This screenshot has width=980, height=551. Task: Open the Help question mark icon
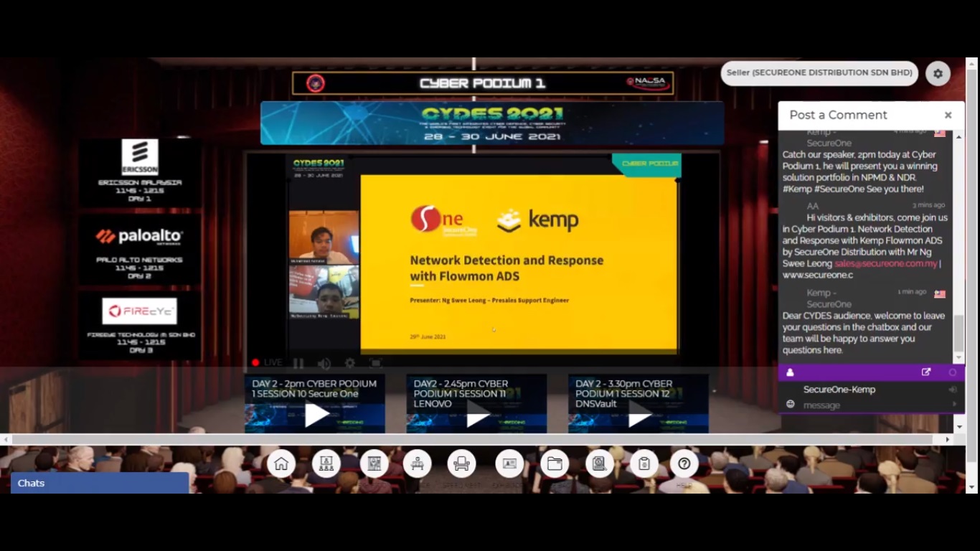pos(684,463)
